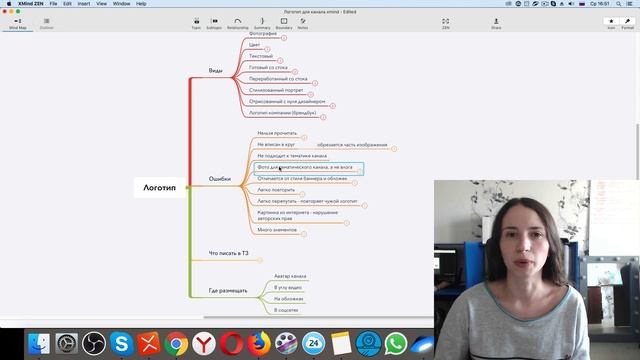This screenshot has width=640, height=360.
Task: Launch Yandex Browser from the Dock
Action: point(204,344)
